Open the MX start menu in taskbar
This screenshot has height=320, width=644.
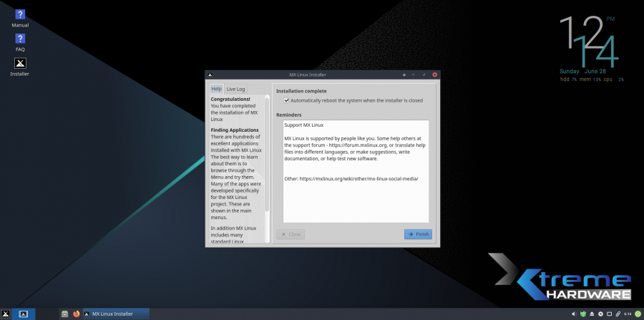(x=6, y=314)
